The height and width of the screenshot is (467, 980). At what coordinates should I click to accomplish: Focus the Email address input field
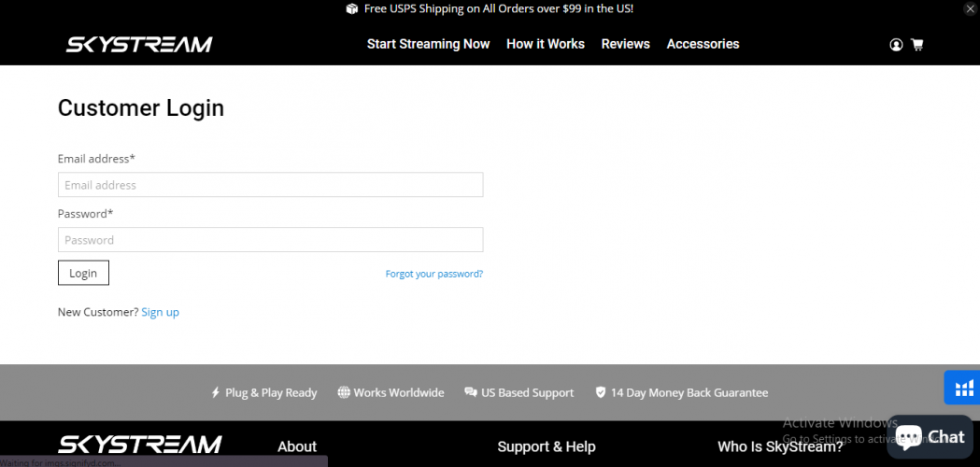[271, 185]
